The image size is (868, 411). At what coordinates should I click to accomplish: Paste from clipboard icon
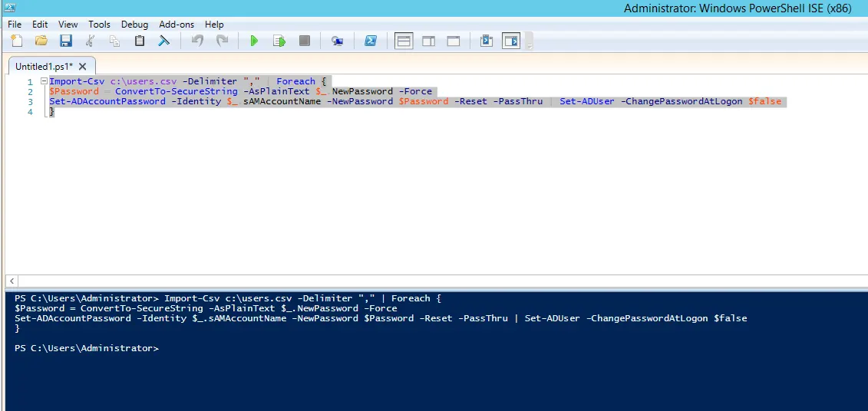pos(140,41)
